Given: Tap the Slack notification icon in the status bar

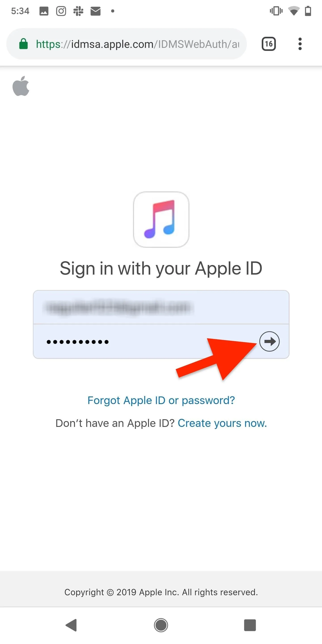Looking at the screenshot, I should [x=78, y=11].
